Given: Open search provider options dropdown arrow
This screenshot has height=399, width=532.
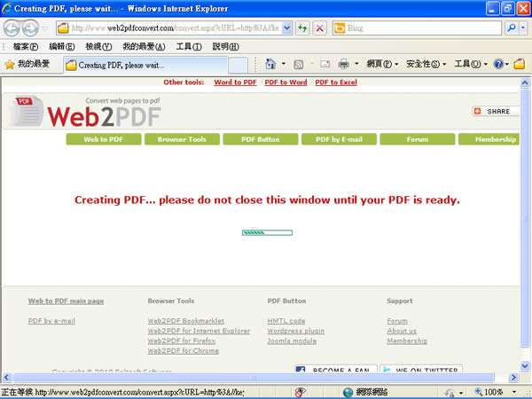Looking at the screenshot, I should point(523,28).
